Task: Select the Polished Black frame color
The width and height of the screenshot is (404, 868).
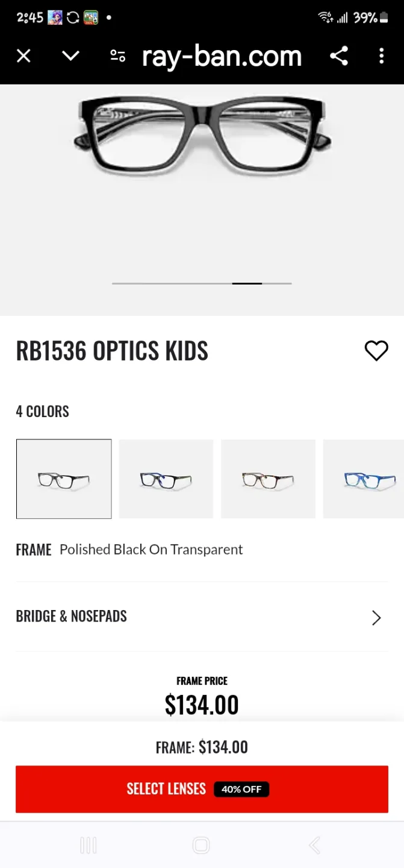Action: (64, 479)
